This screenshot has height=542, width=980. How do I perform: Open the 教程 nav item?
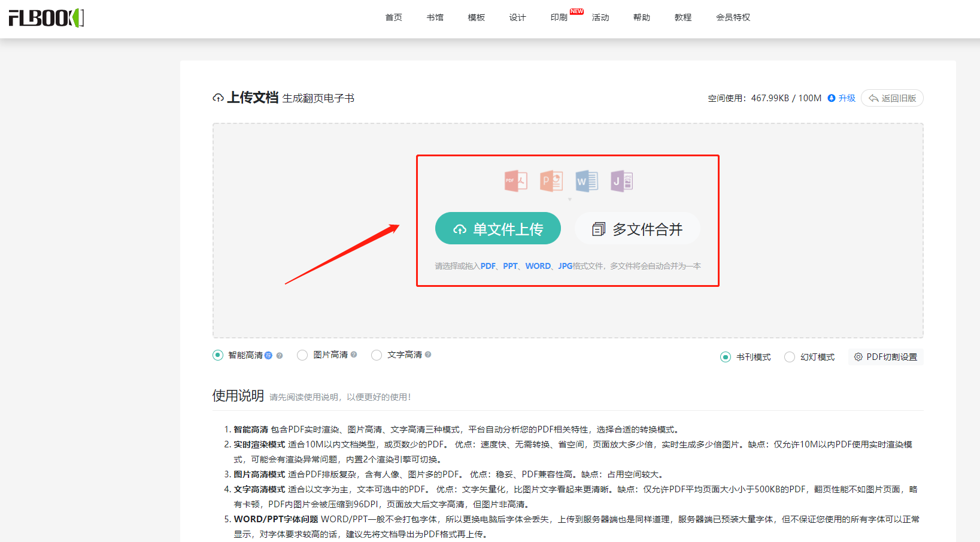pos(683,17)
